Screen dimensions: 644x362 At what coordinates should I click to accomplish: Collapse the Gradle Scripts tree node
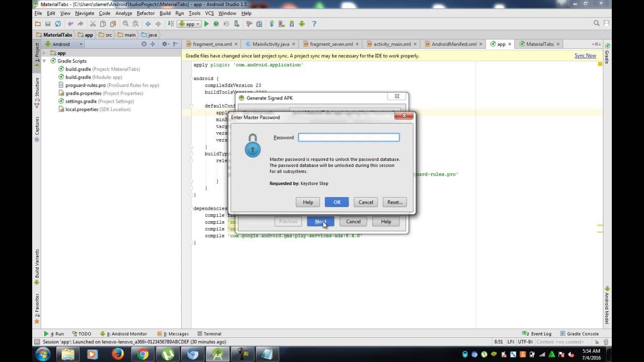44,61
